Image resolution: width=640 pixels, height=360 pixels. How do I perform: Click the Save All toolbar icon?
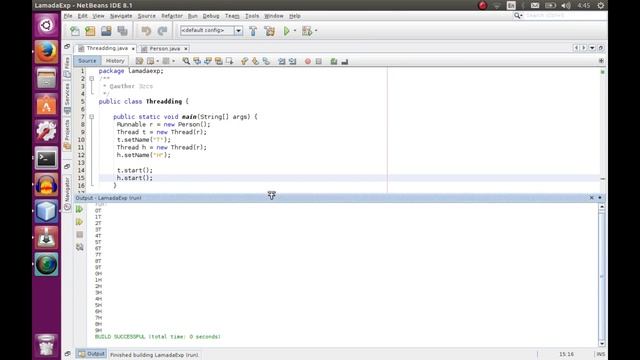(122, 31)
